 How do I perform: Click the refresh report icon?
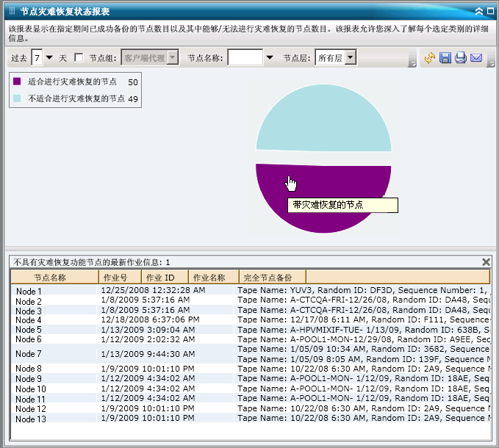click(x=430, y=57)
